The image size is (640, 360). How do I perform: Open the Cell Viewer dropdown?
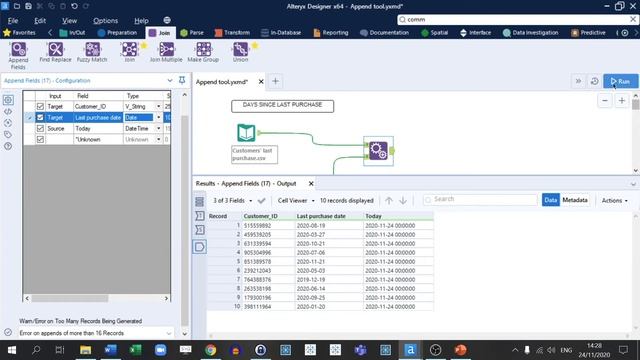[296, 200]
